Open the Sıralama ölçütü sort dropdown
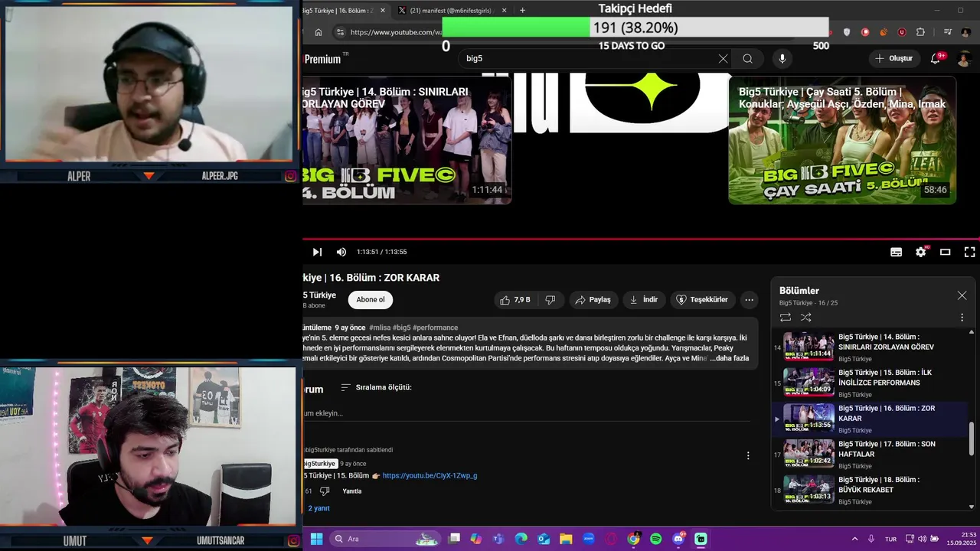The image size is (980, 551). pyautogui.click(x=377, y=387)
